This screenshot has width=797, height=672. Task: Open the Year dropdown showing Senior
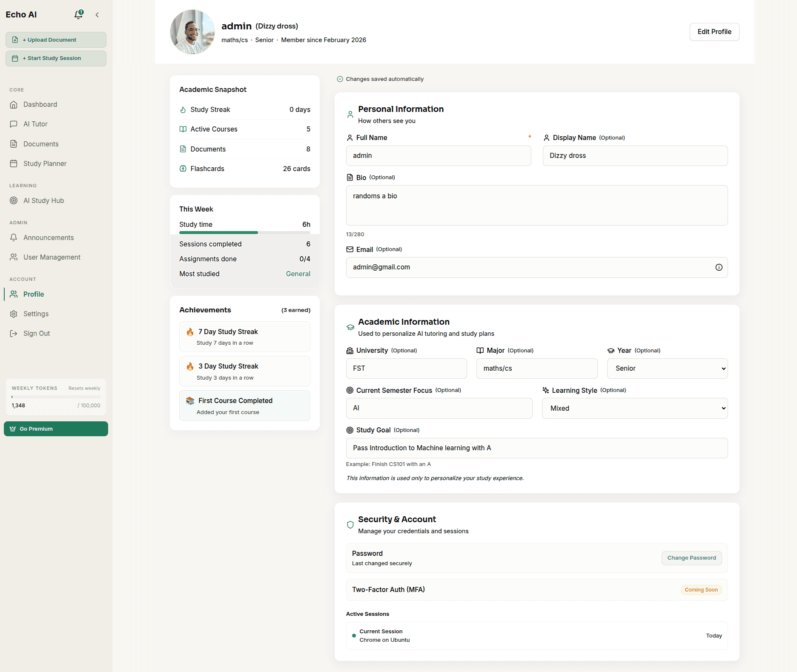[x=667, y=369]
